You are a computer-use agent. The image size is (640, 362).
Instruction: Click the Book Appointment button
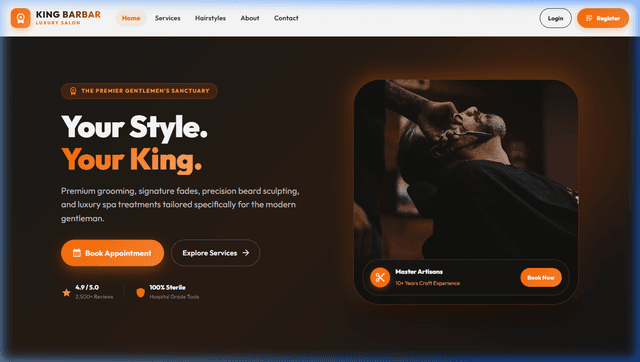click(112, 253)
